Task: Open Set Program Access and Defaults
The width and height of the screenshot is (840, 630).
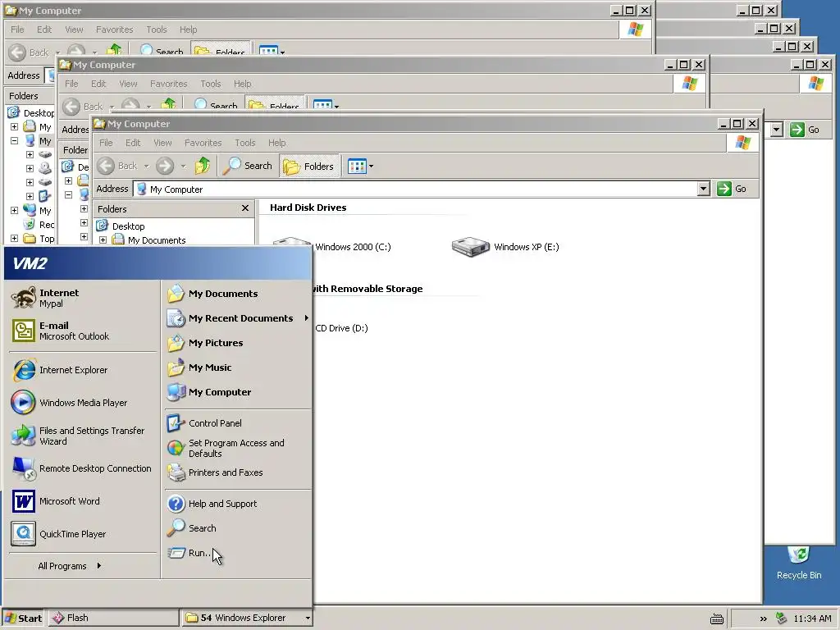Action: [x=237, y=448]
